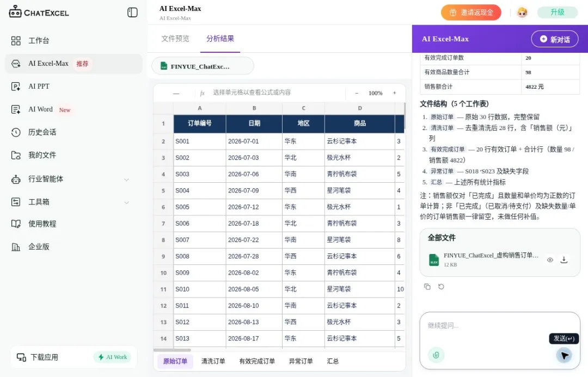
Task: Switch to the 分析结果 tab
Action: [220, 39]
